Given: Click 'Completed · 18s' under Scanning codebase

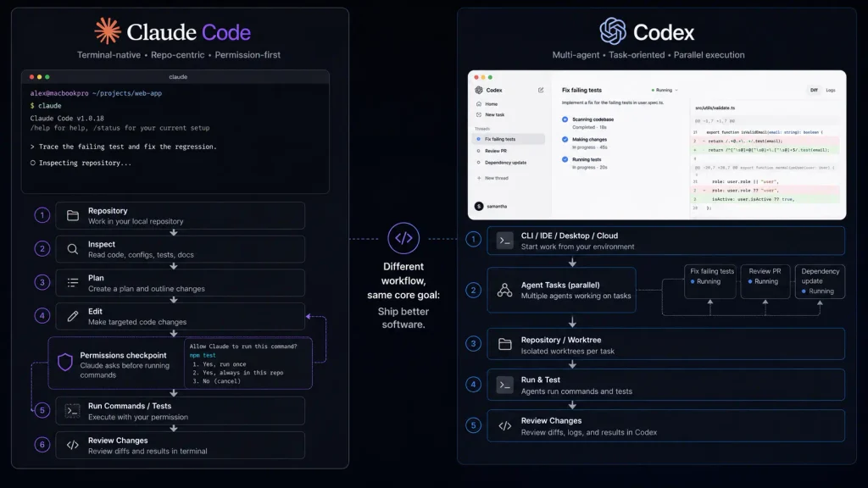Looking at the screenshot, I should coord(590,127).
